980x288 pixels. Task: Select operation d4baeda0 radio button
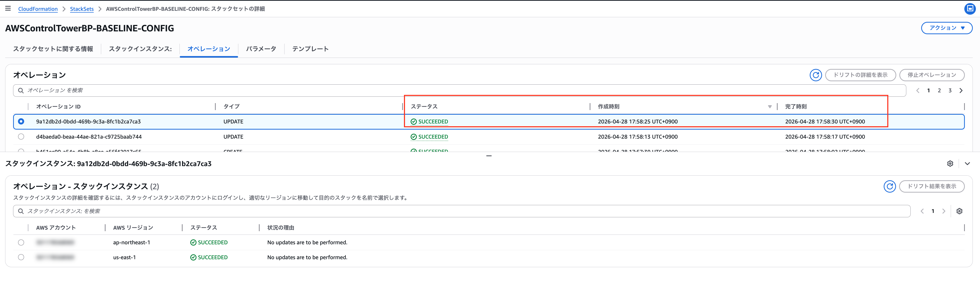tap(21, 137)
